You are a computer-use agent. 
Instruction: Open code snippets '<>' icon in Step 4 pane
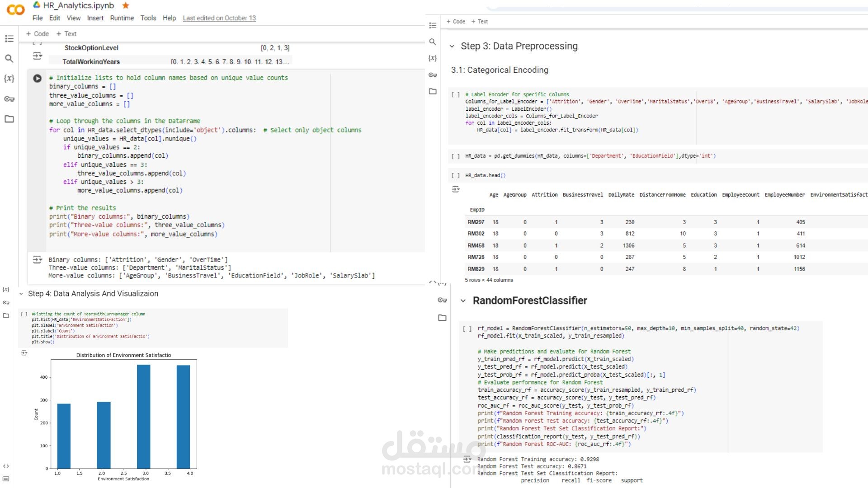tap(6, 466)
